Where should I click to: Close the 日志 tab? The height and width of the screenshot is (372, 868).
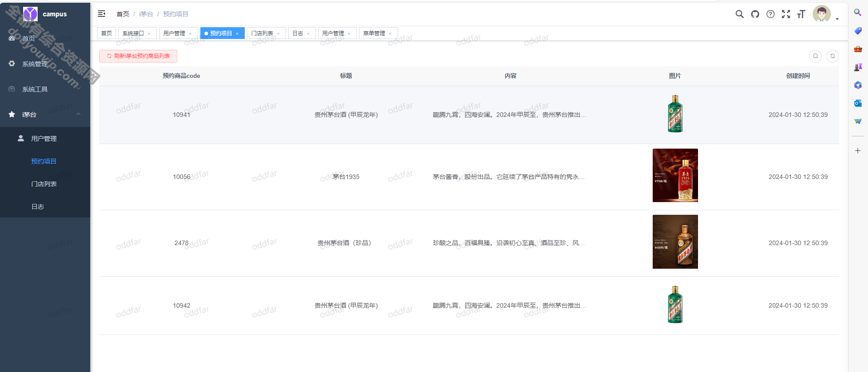point(308,34)
